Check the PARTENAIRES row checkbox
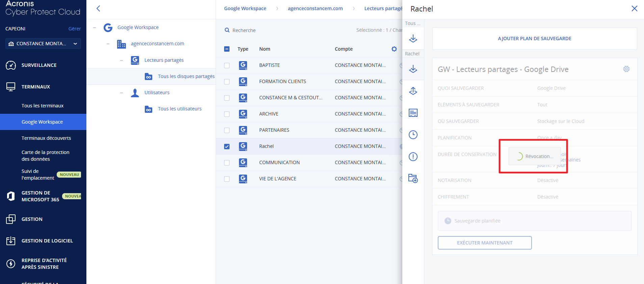The height and width of the screenshot is (284, 644). 227,130
